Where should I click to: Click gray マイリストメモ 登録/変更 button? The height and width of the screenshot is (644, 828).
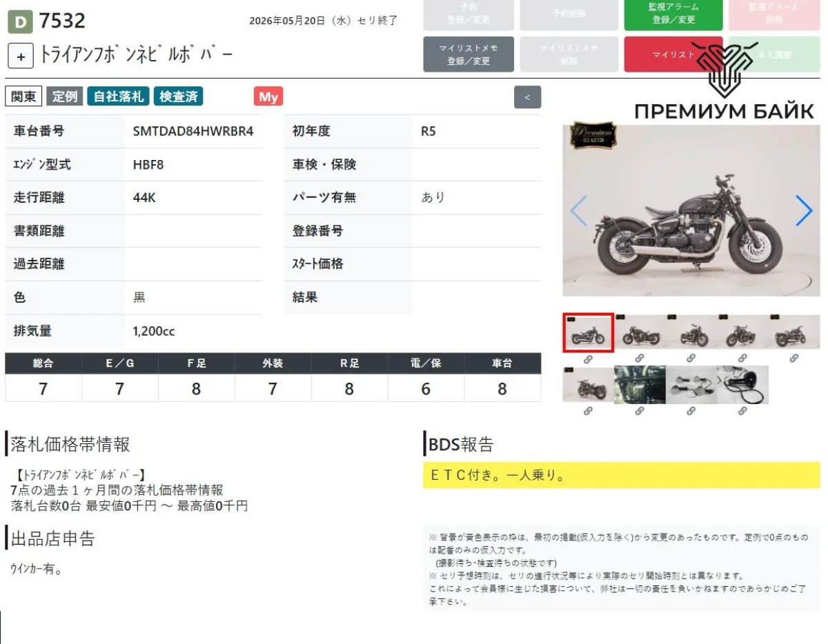tap(469, 54)
